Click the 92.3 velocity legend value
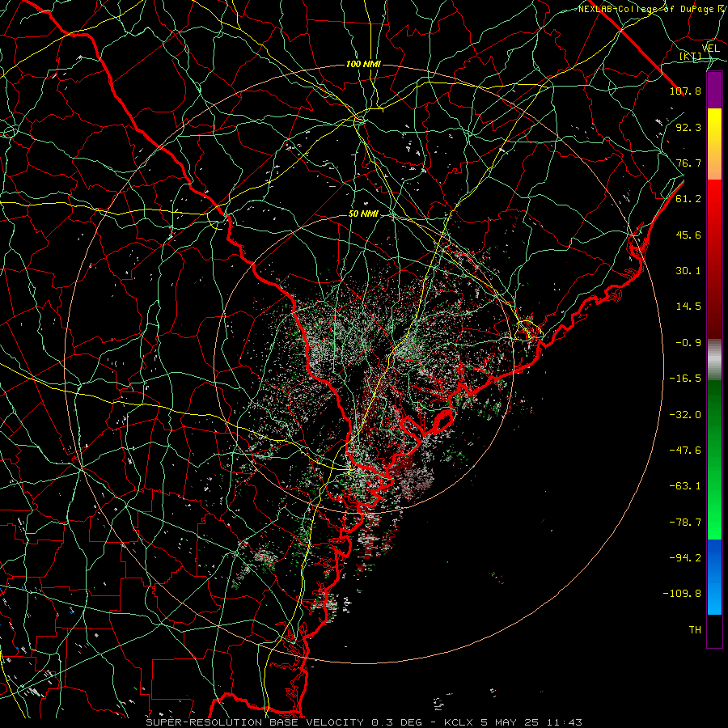 pyautogui.click(x=688, y=127)
